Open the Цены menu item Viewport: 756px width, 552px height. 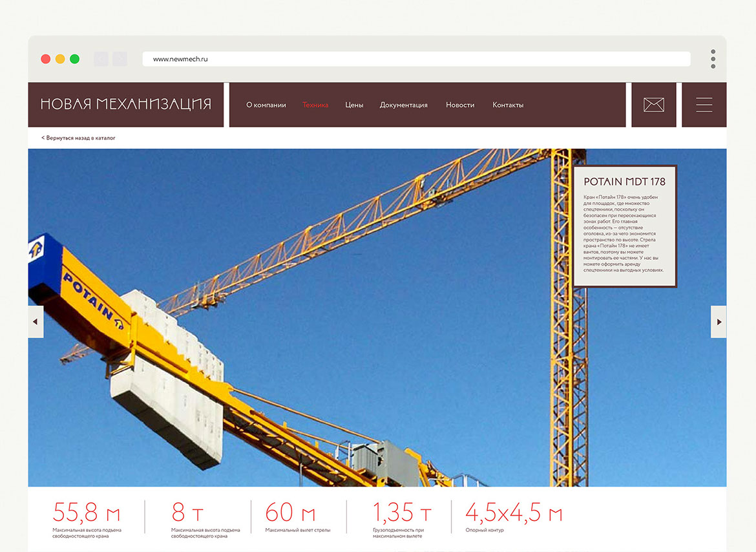(x=354, y=105)
